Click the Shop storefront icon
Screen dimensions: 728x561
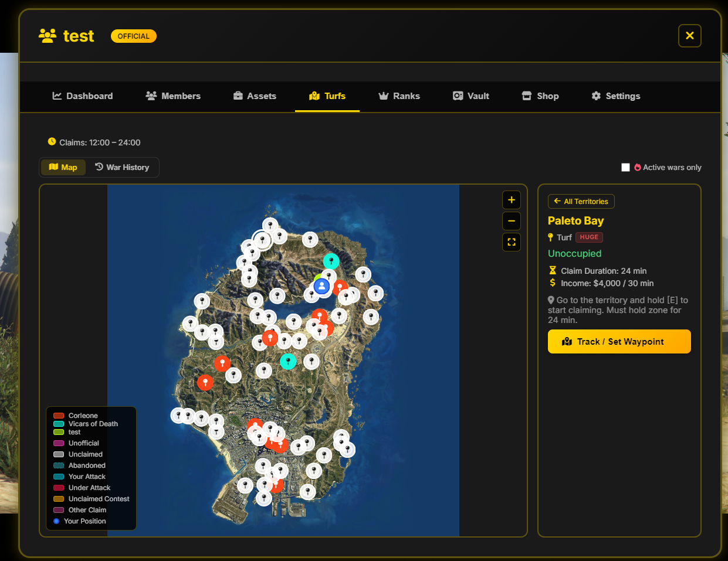[527, 96]
